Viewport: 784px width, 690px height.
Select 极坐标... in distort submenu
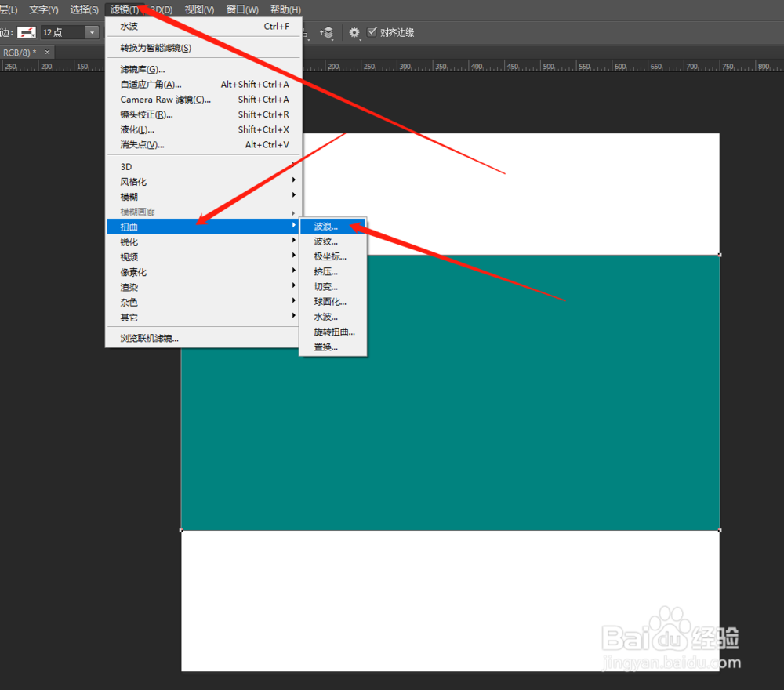point(333,256)
